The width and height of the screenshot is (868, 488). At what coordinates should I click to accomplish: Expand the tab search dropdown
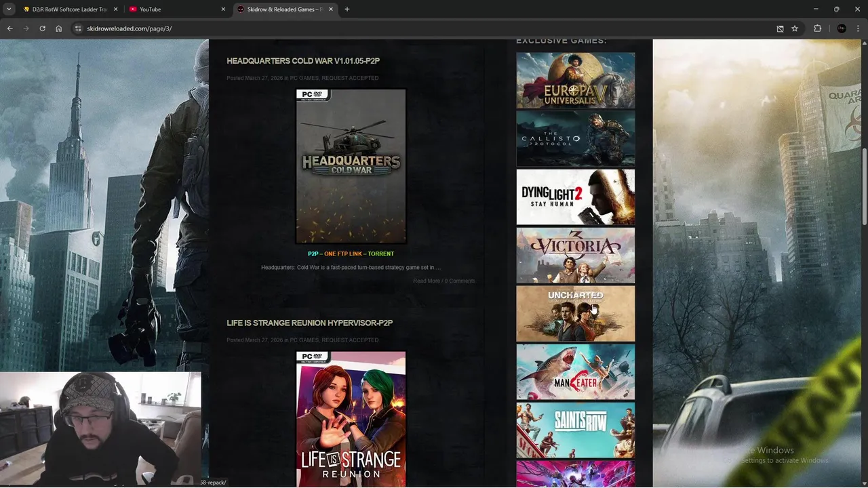pos(9,9)
